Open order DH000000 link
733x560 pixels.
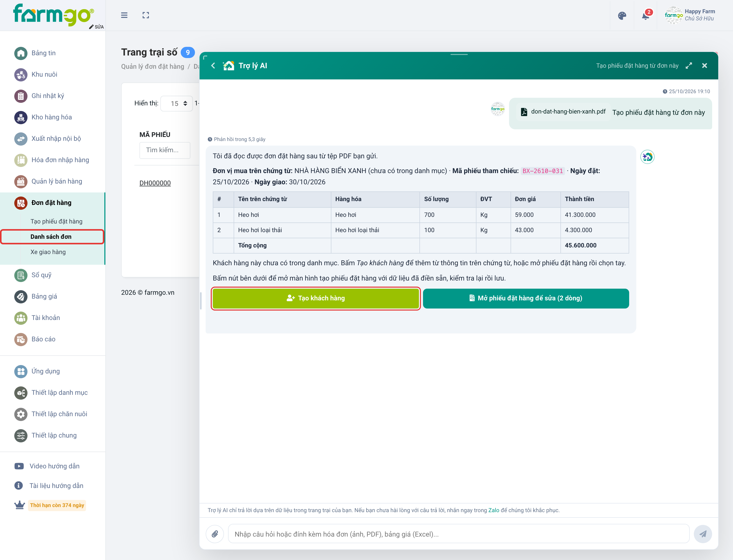pyautogui.click(x=155, y=183)
